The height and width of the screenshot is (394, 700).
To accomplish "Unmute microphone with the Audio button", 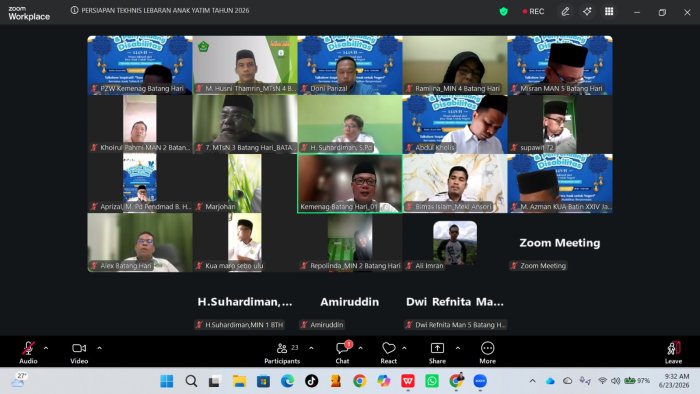I will [x=28, y=353].
